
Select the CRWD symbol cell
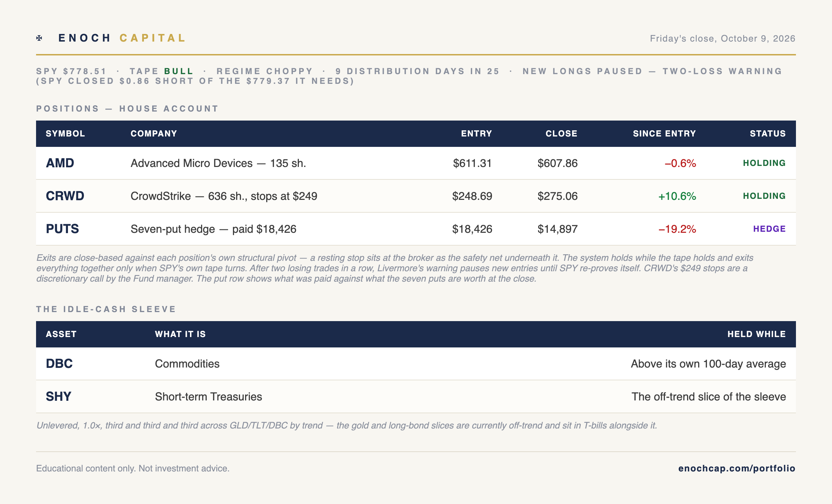pyautogui.click(x=65, y=196)
